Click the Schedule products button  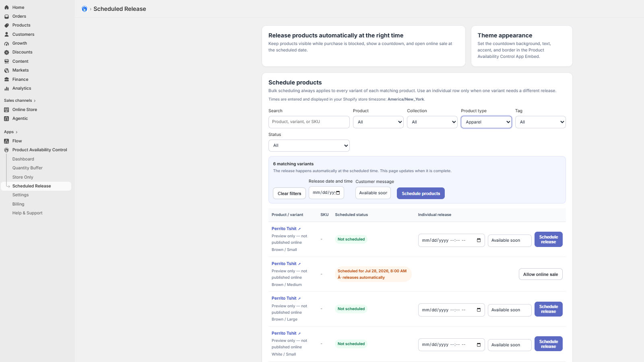[x=421, y=193]
